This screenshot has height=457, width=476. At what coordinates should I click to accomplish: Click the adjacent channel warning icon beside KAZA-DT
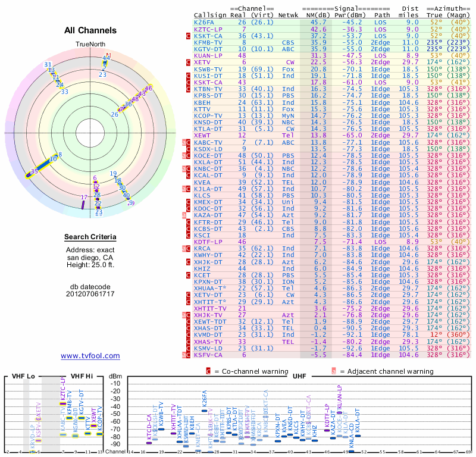[184, 215]
